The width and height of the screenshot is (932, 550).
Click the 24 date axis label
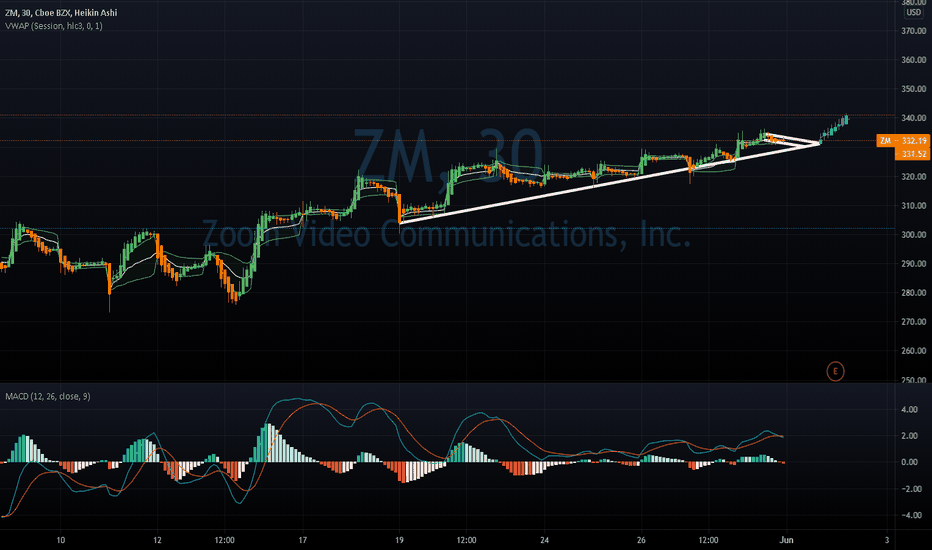(x=544, y=540)
